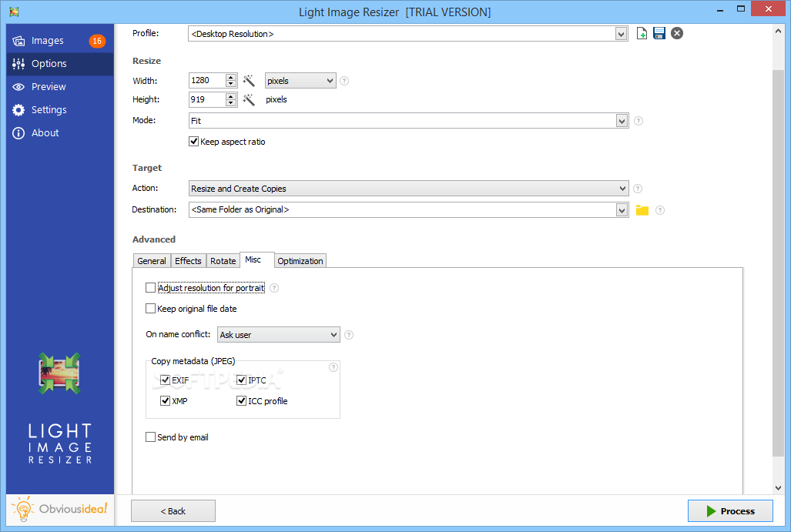The width and height of the screenshot is (791, 532).
Task: Click the vertical scrollbar thumb
Action: click(x=778, y=263)
